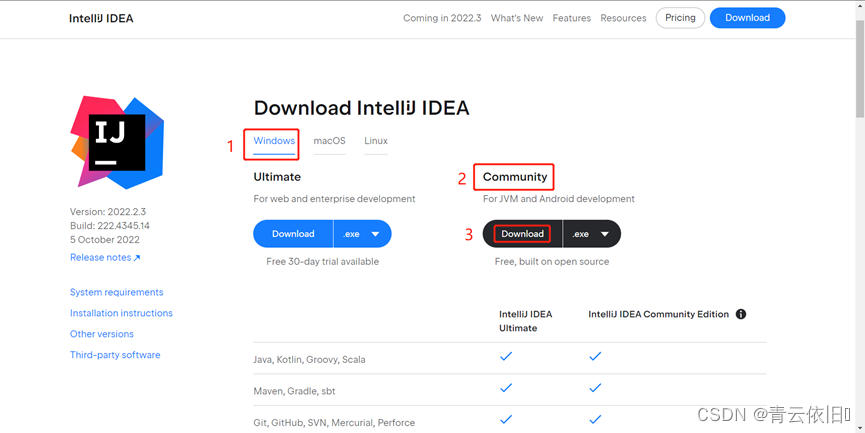Download IntelliJ IDEA Ultimate edition

point(293,234)
